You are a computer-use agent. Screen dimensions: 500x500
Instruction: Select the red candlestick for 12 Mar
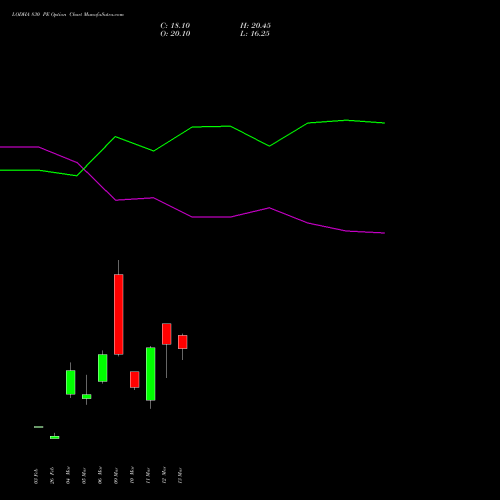(167, 334)
